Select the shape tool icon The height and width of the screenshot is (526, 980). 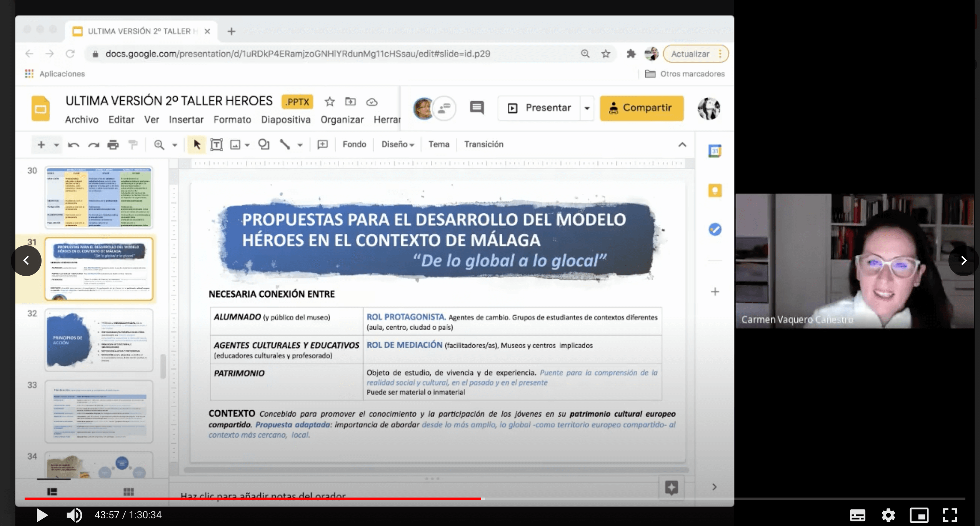coord(264,145)
